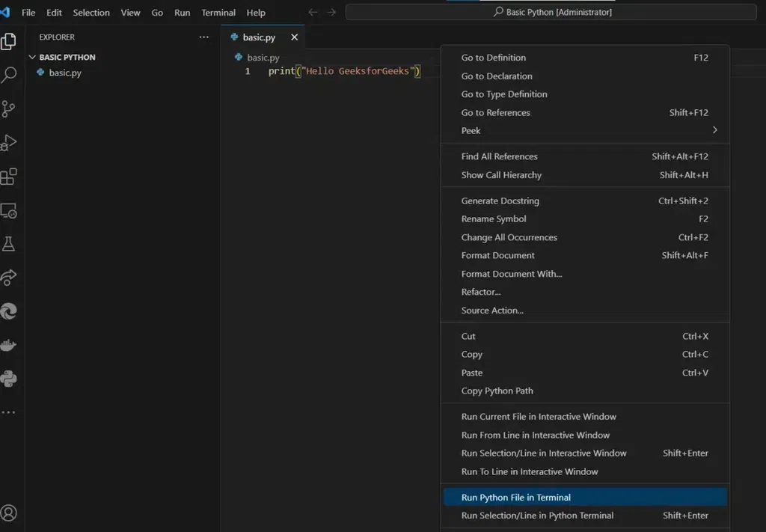
Task: Open the Source Control view
Action: tap(9, 109)
